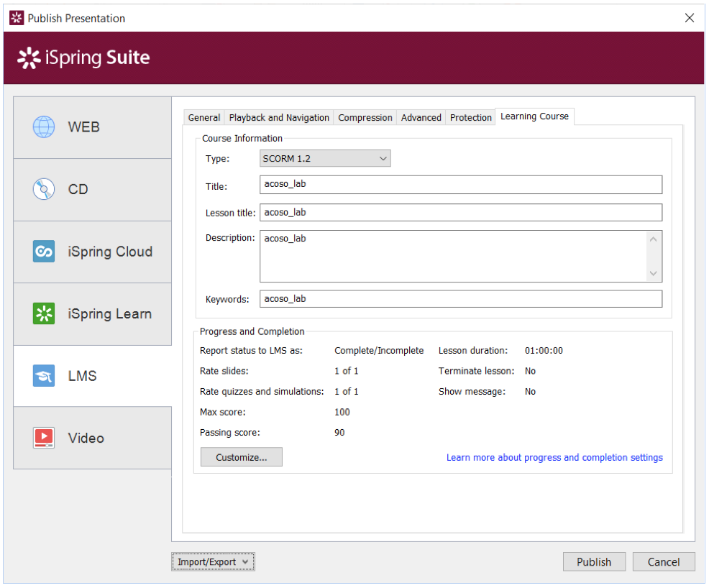Expand the Import/Export dropdown button
709x588 pixels.
tap(213, 562)
